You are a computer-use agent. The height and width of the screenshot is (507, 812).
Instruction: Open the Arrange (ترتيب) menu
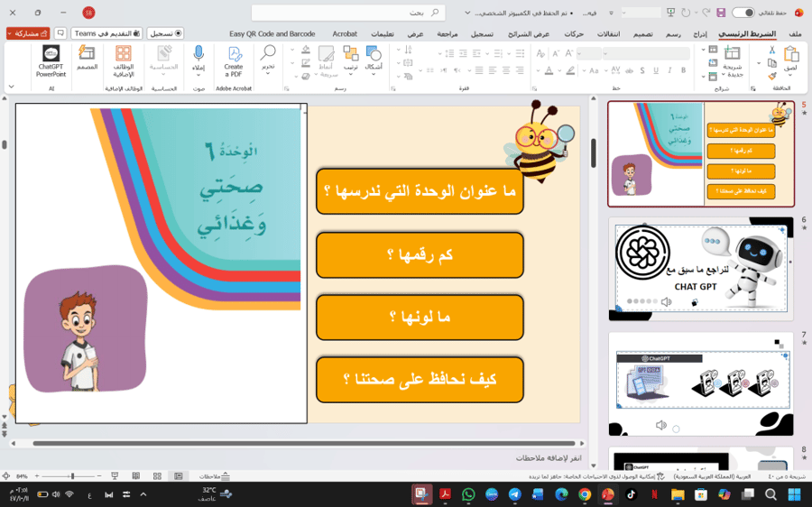(351, 60)
